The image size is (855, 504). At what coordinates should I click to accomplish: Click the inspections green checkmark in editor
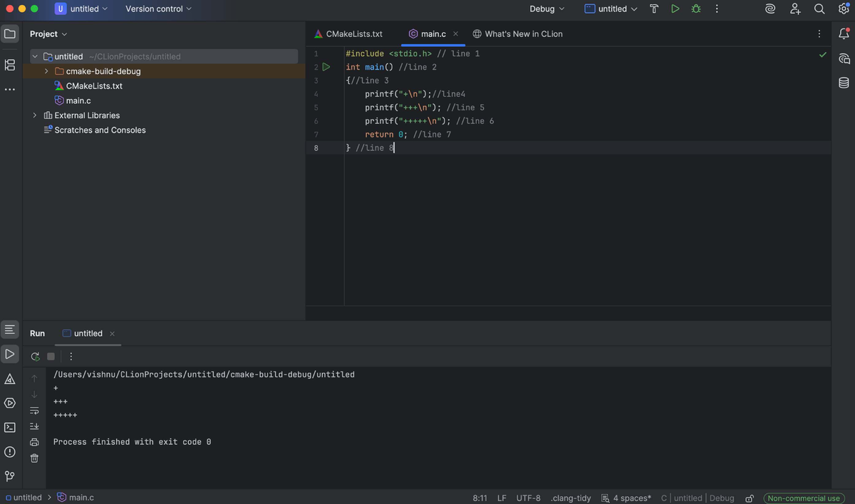point(823,54)
